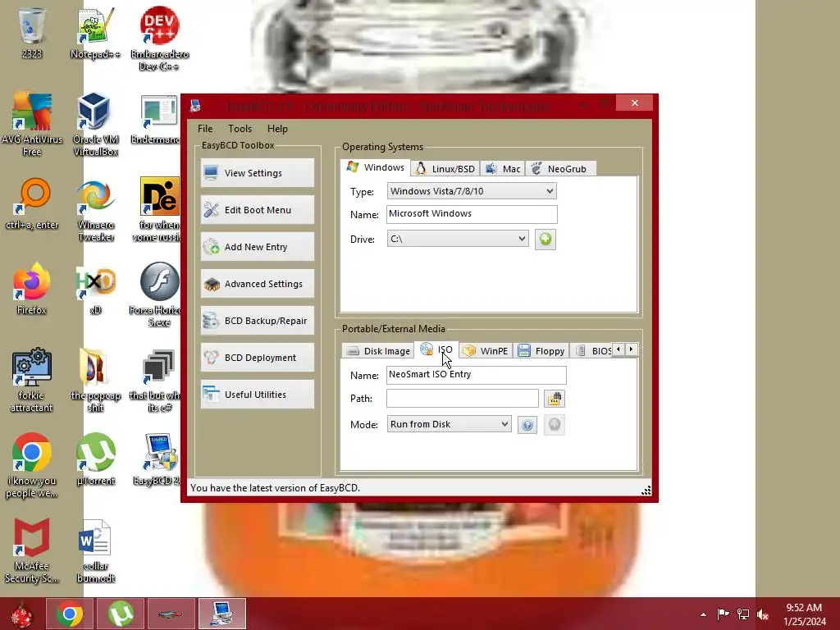Open Useful Utilities
Screen dimensions: 840x630
[257, 395]
